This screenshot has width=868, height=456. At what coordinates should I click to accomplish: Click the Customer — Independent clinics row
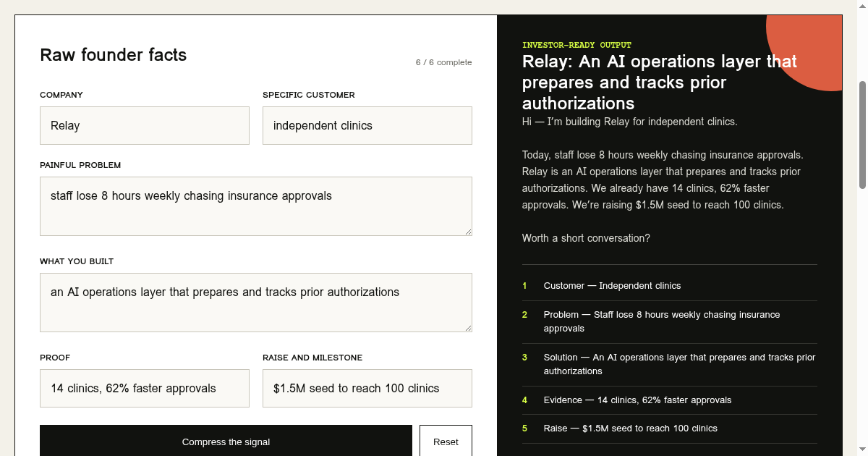(670, 286)
